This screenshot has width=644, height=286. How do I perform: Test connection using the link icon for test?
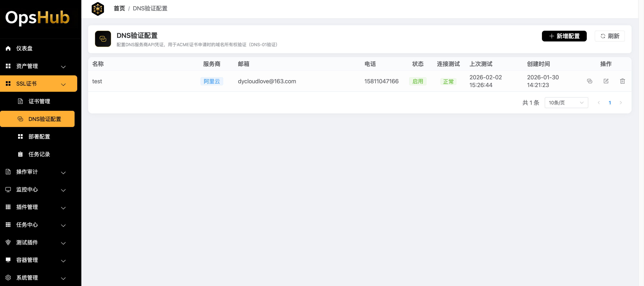click(x=590, y=81)
